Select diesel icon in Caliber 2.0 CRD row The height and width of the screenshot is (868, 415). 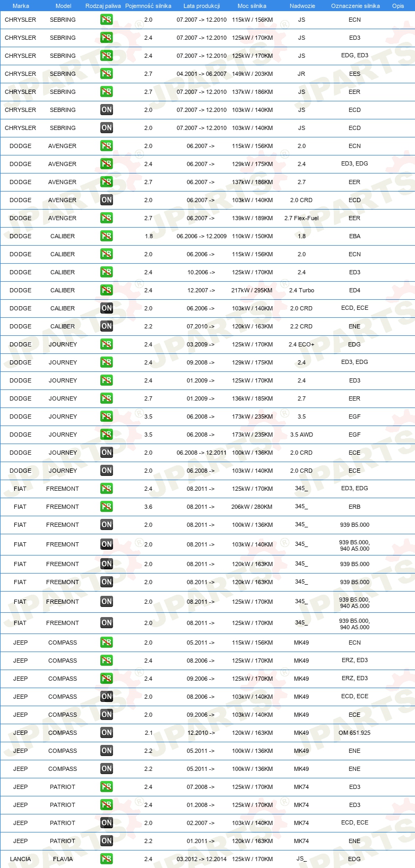pyautogui.click(x=107, y=308)
